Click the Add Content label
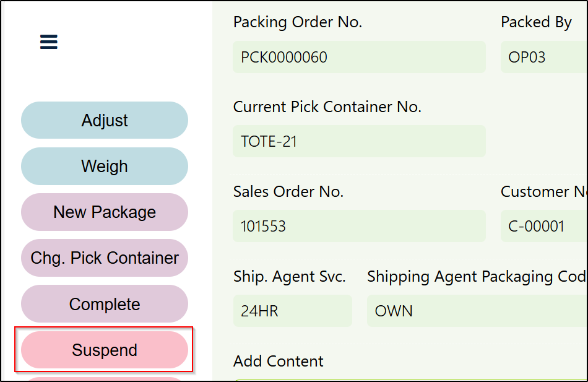The height and width of the screenshot is (382, 588). tap(279, 361)
